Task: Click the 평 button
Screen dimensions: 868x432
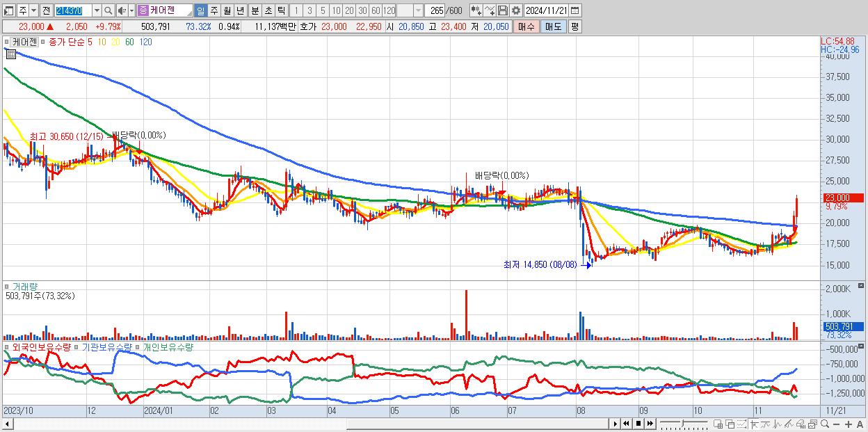Action: click(x=574, y=26)
